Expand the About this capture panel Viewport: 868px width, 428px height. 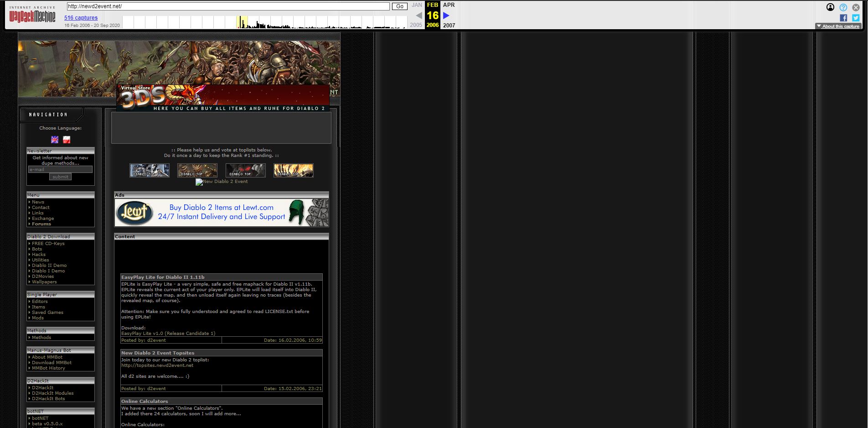pyautogui.click(x=838, y=26)
